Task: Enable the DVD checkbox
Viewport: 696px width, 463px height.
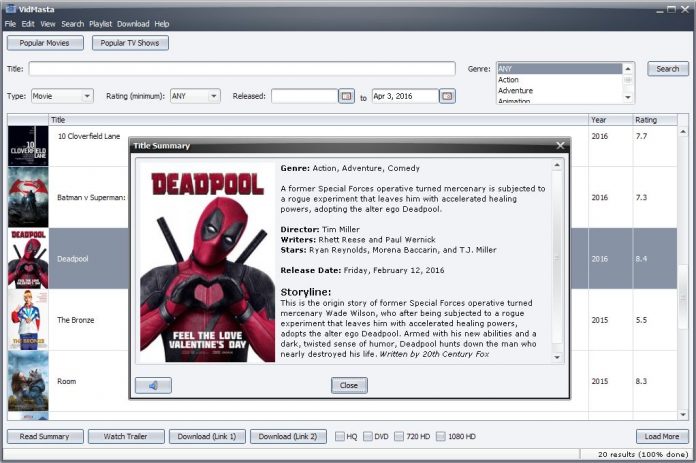Action: tap(368, 436)
